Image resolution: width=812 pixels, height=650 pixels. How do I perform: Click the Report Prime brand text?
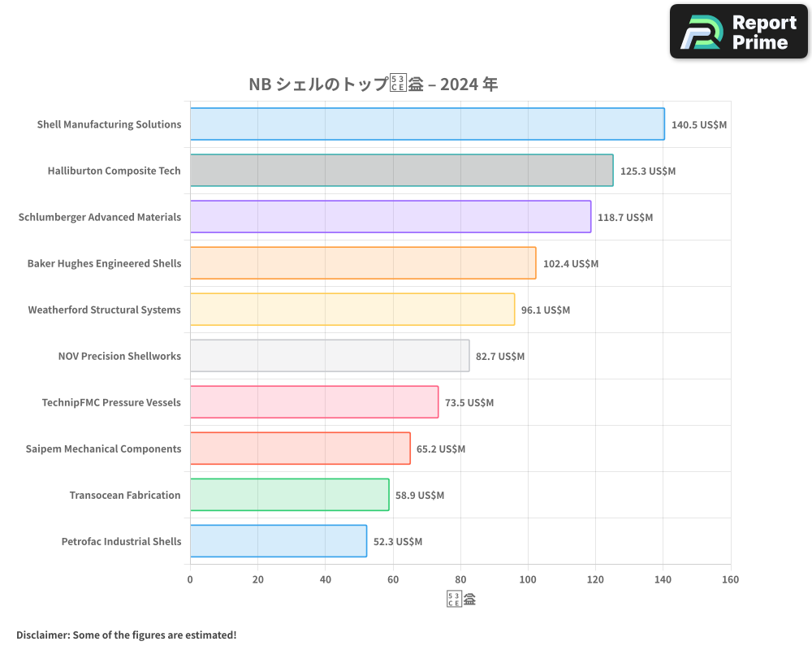point(763,32)
